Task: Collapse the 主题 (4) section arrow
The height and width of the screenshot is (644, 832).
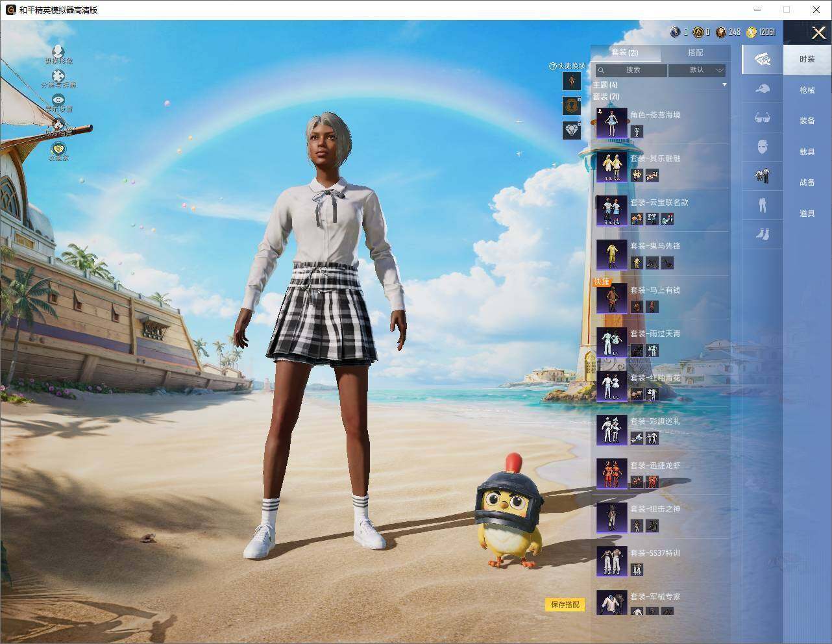Action: pyautogui.click(x=724, y=85)
